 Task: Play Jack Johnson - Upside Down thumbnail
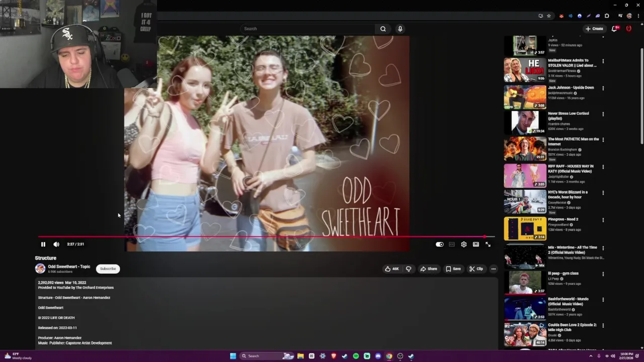[x=525, y=97]
